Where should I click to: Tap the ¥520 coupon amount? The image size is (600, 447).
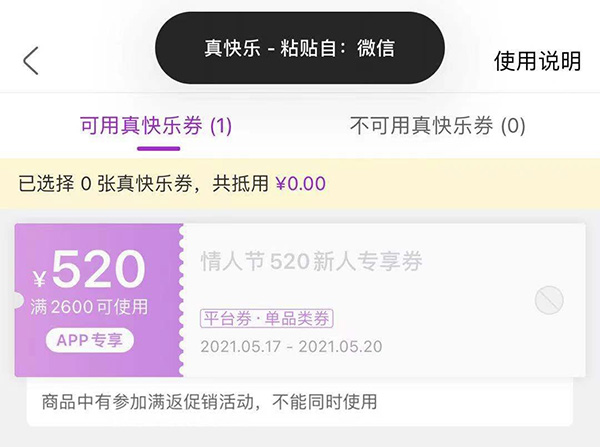click(98, 270)
